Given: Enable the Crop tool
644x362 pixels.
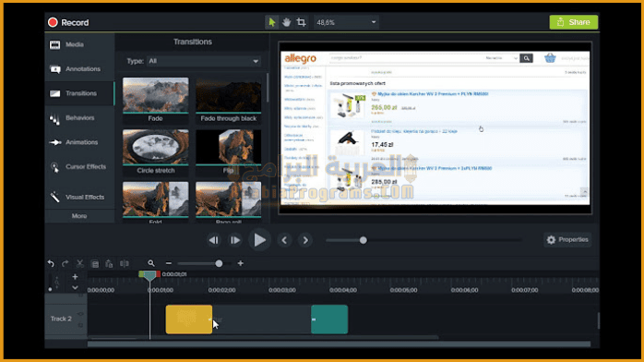Looking at the screenshot, I should click(301, 22).
